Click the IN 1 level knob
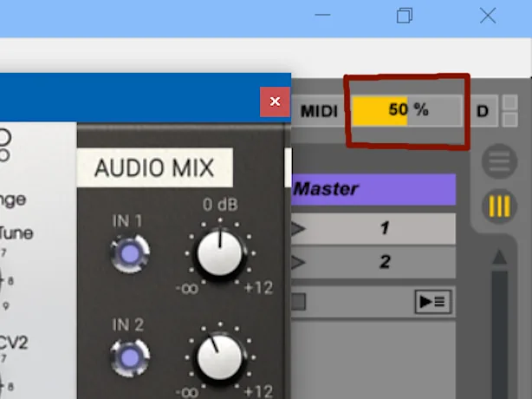The width and height of the screenshot is (532, 399). click(x=220, y=254)
